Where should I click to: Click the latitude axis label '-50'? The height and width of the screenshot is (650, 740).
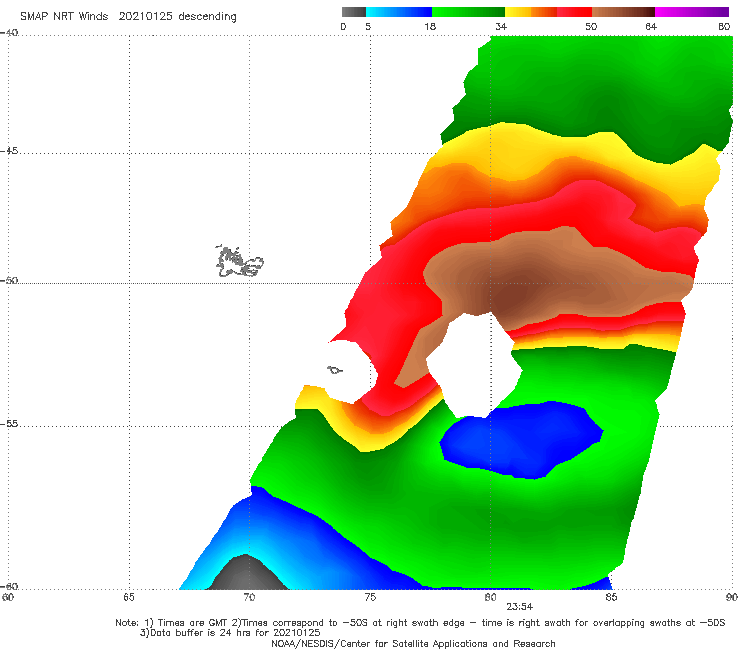tap(9, 281)
